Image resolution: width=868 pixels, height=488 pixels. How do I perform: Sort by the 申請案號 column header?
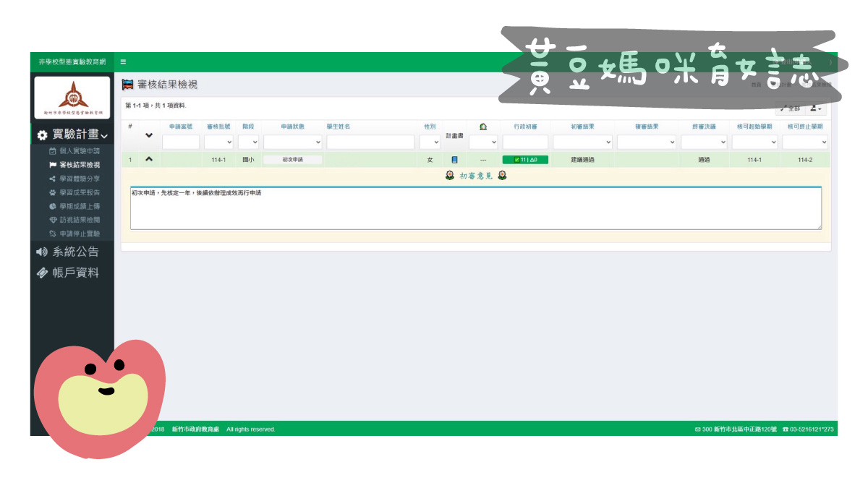[181, 127]
